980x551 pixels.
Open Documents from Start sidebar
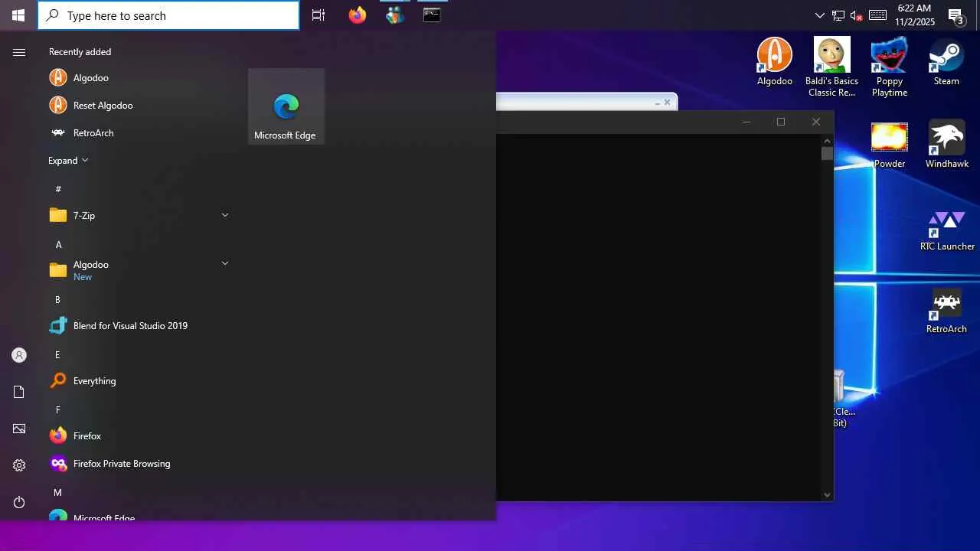(x=19, y=392)
